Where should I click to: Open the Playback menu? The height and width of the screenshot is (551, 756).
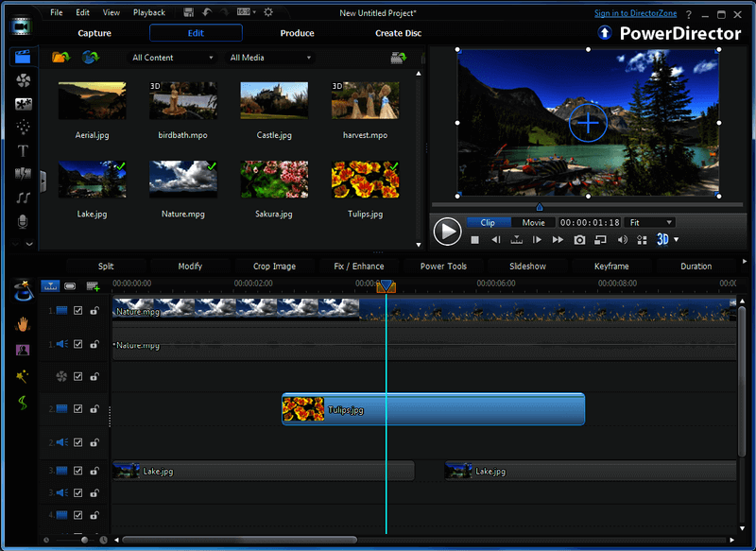point(148,13)
